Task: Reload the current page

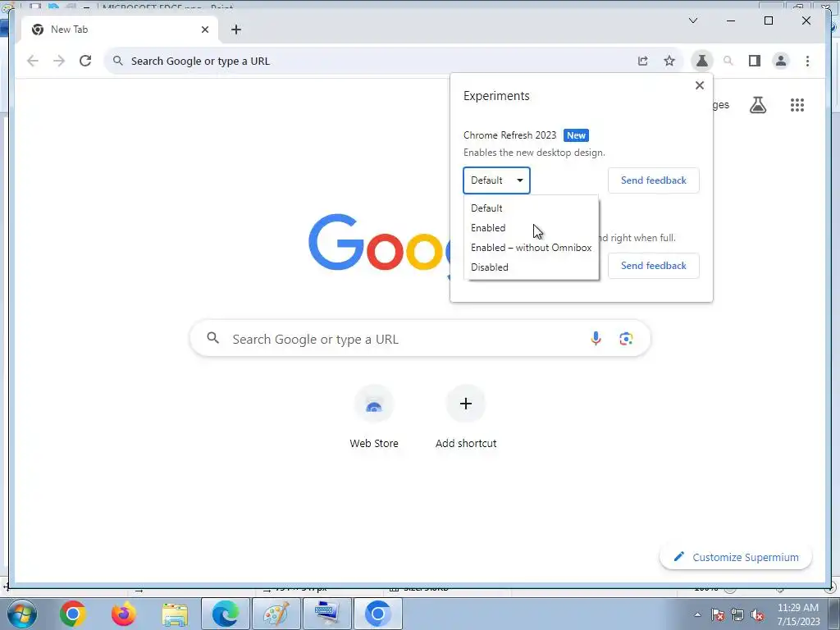Action: [85, 61]
